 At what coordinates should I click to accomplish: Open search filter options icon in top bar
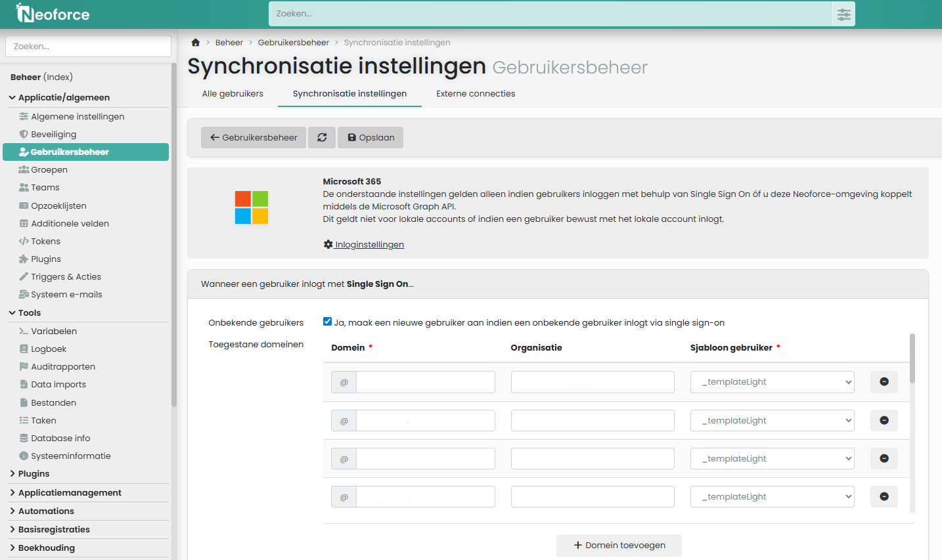point(843,14)
